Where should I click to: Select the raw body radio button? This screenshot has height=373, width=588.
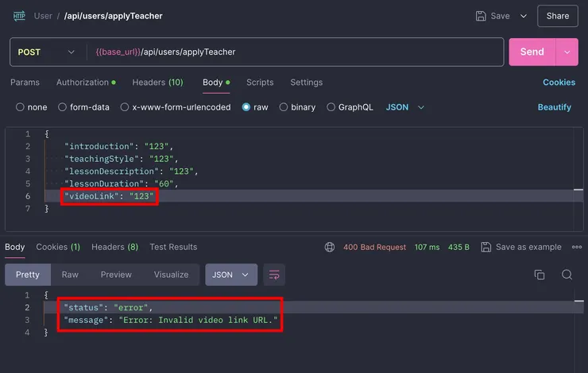pos(246,107)
